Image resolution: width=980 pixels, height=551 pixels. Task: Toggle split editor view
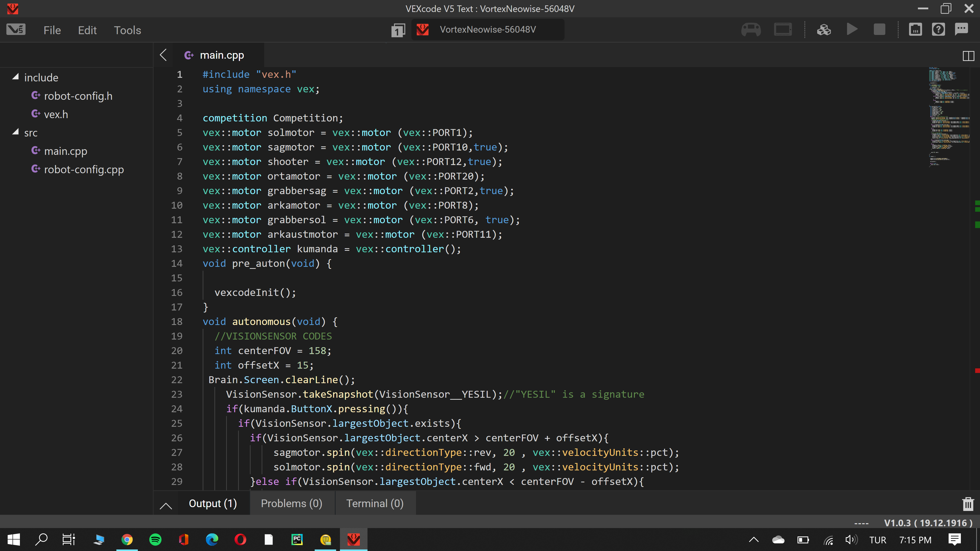tap(968, 56)
